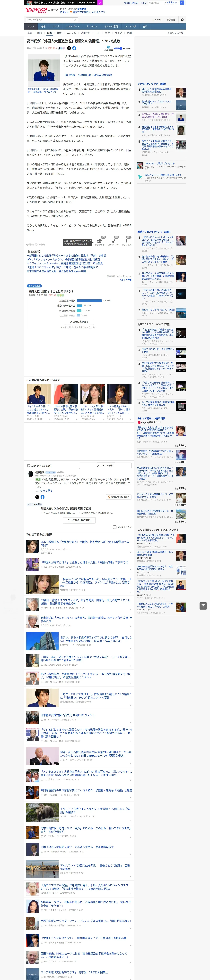Click もっと見る(1855件) button
This screenshot has width=210, height=980.
point(79,520)
